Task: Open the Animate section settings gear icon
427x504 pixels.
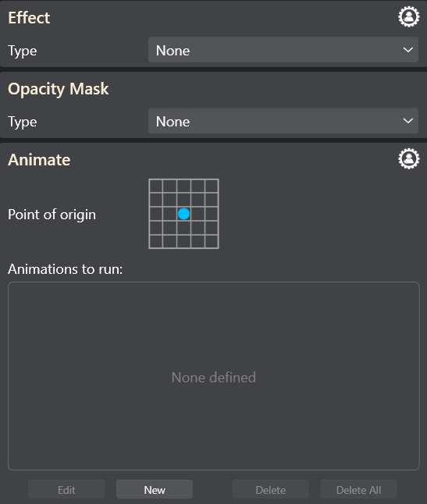Action: [x=409, y=158]
